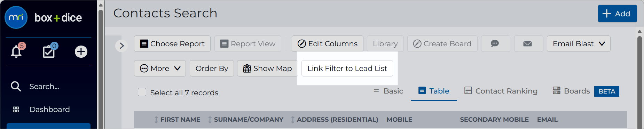Click the Add button

click(x=618, y=14)
